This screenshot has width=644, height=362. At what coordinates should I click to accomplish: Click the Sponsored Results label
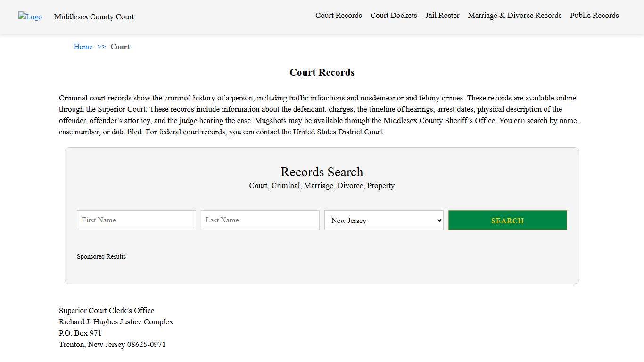(x=101, y=256)
